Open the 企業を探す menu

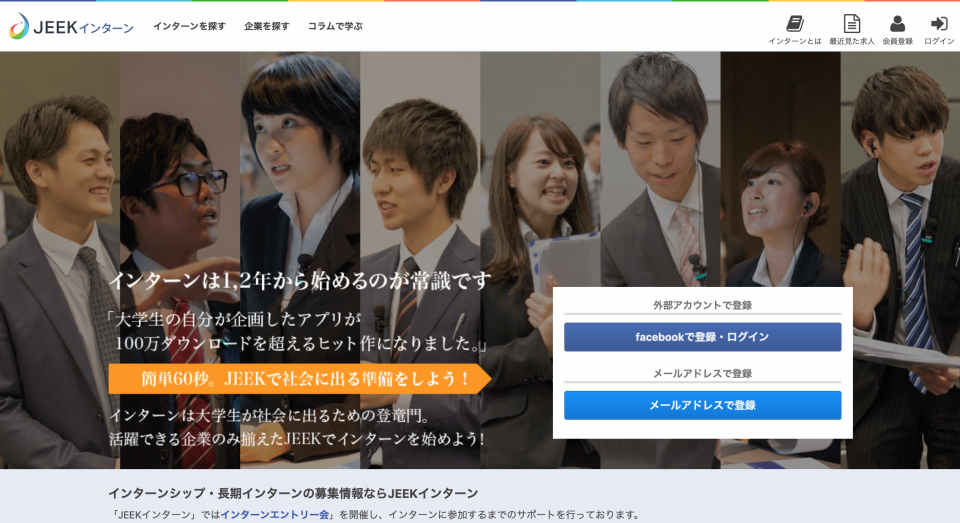coord(266,26)
